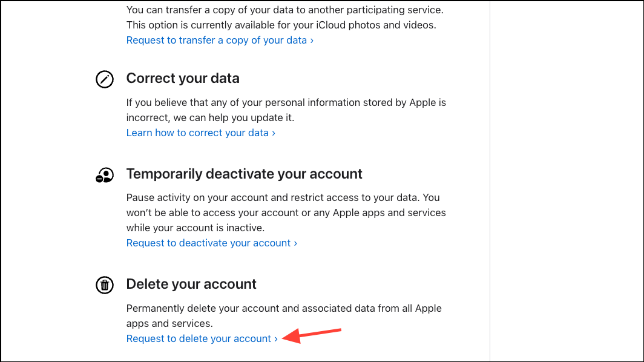Image resolution: width=644 pixels, height=362 pixels.
Task: Click the Correct your data heading
Action: coord(182,78)
